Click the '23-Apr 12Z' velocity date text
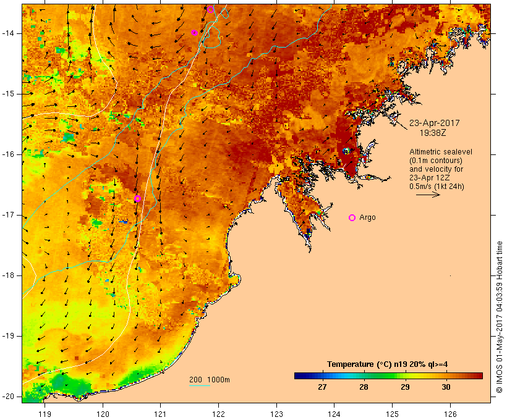507x420 pixels. coord(429,178)
